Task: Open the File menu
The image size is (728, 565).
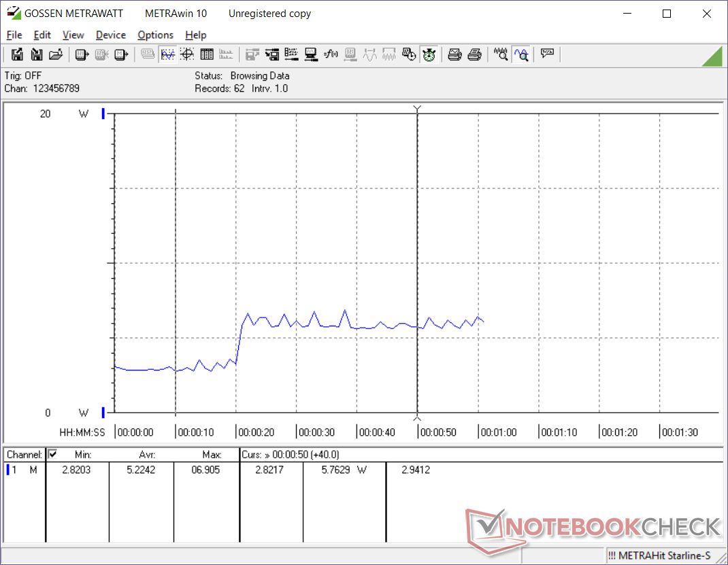Action: [14, 35]
